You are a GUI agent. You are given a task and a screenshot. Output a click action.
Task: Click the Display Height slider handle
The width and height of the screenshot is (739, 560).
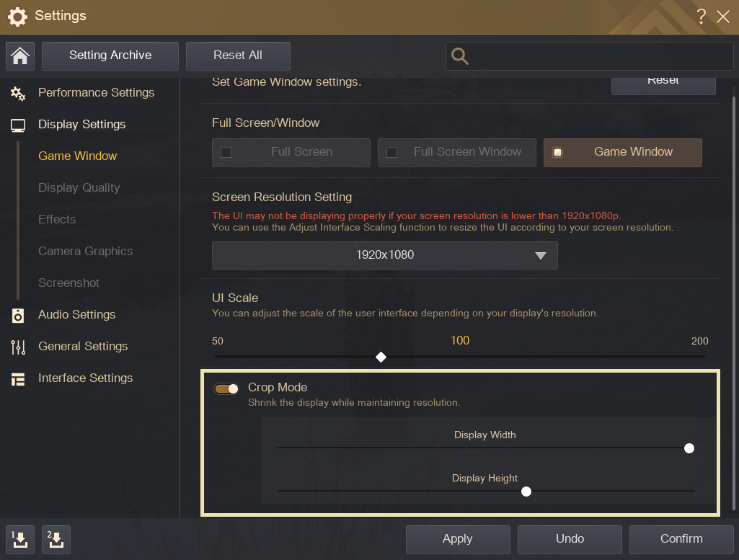click(x=526, y=492)
